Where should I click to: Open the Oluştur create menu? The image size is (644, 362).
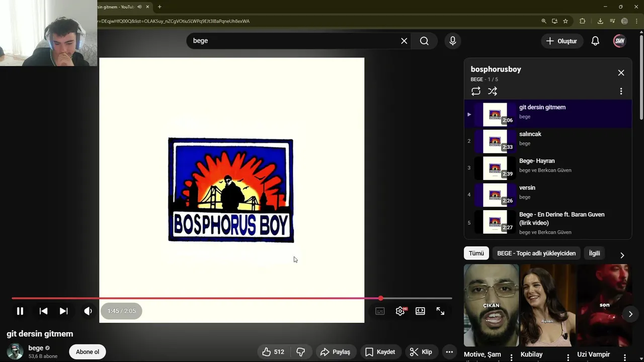click(562, 41)
